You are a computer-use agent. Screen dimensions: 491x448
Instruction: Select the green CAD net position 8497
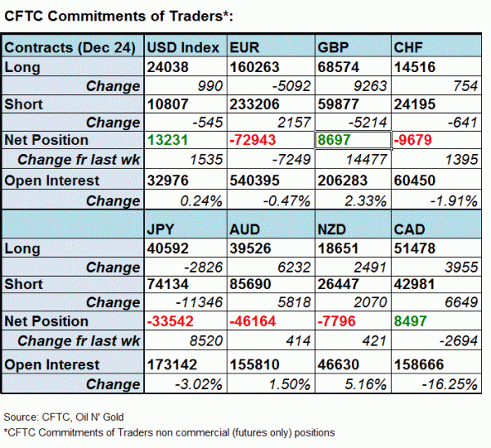click(411, 321)
